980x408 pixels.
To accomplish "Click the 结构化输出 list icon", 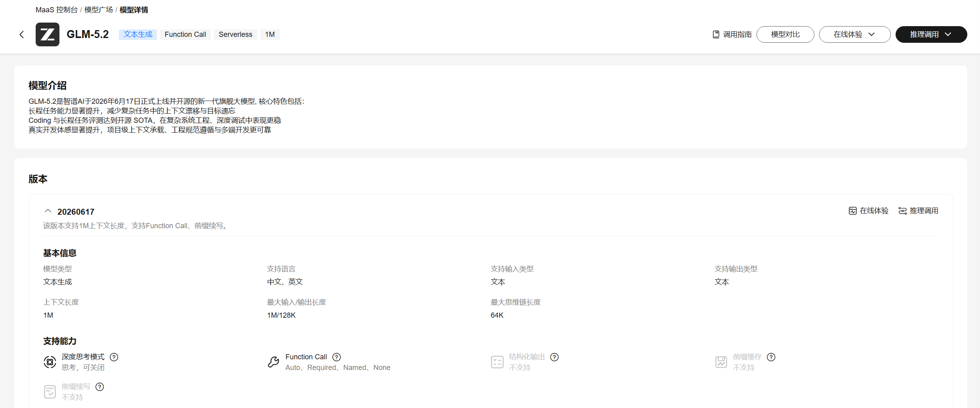I will pyautogui.click(x=497, y=362).
